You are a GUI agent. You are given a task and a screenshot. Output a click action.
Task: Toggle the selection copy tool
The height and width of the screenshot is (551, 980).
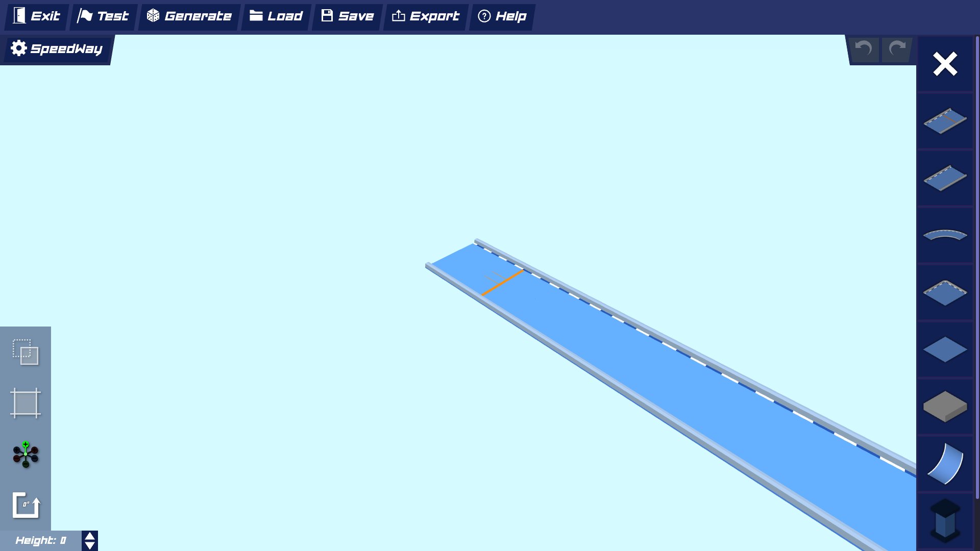[x=26, y=352]
